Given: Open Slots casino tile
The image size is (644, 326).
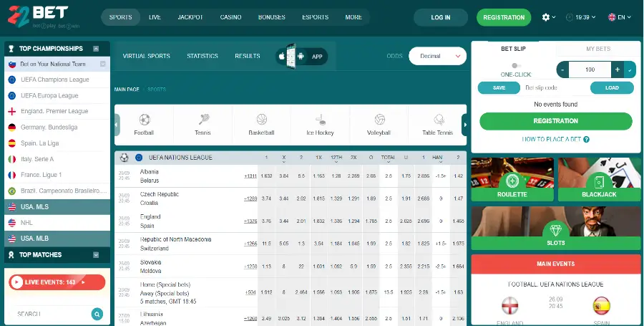Looking at the screenshot, I should click(x=556, y=228).
